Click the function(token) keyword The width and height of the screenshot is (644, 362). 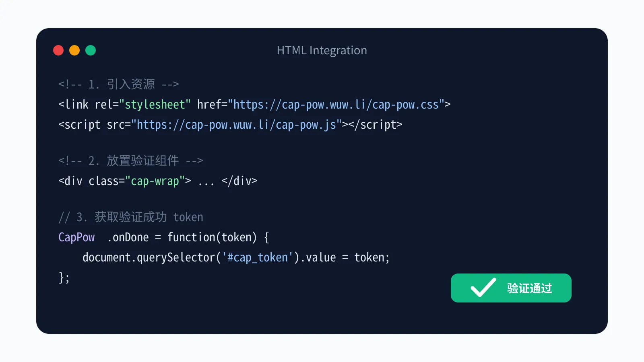(212, 237)
